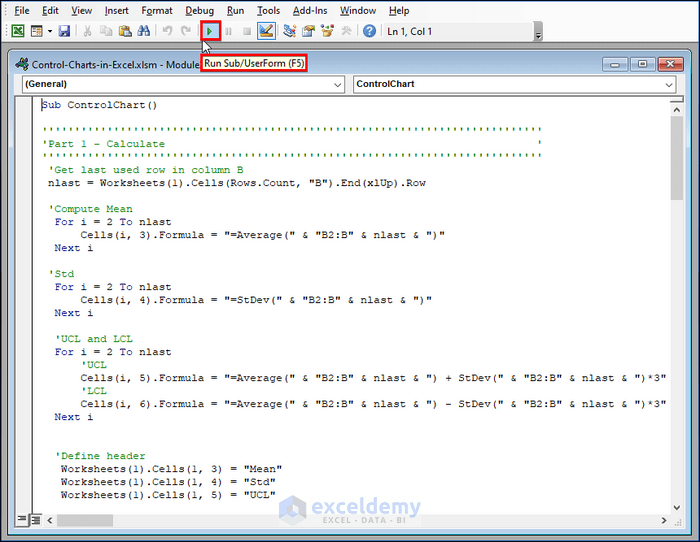
Task: Click the 'Cells(i, 4).Formula' StDev line
Action: 256,300
